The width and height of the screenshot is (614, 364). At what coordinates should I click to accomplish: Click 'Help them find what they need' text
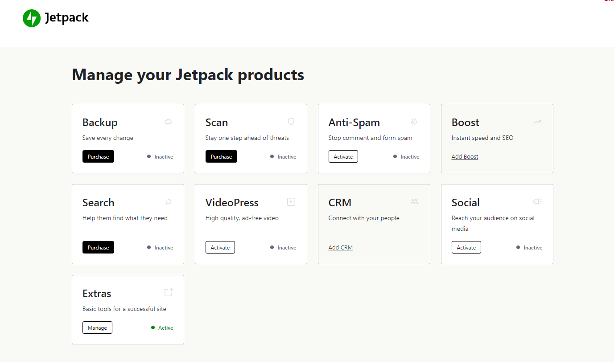pyautogui.click(x=125, y=218)
